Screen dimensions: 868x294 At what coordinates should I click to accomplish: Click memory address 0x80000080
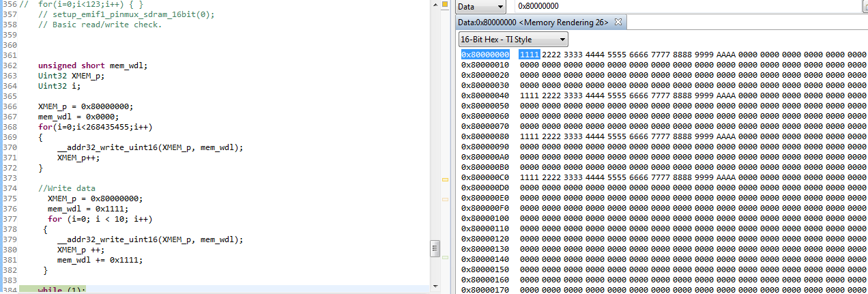point(485,136)
